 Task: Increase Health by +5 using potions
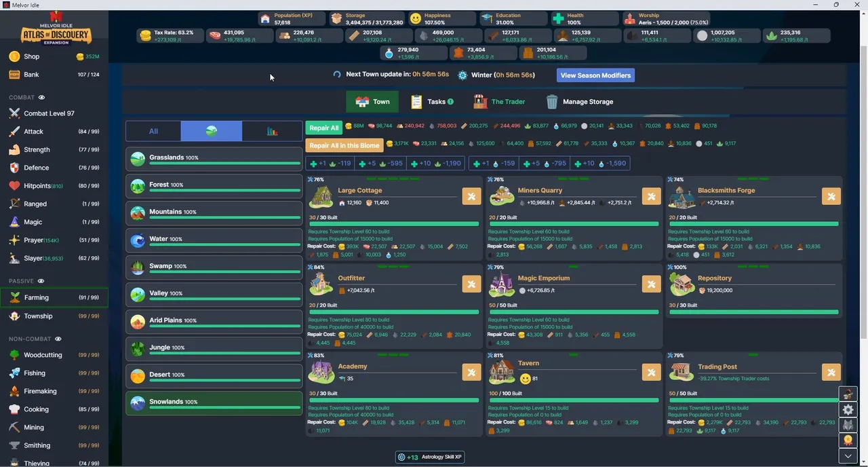click(546, 164)
